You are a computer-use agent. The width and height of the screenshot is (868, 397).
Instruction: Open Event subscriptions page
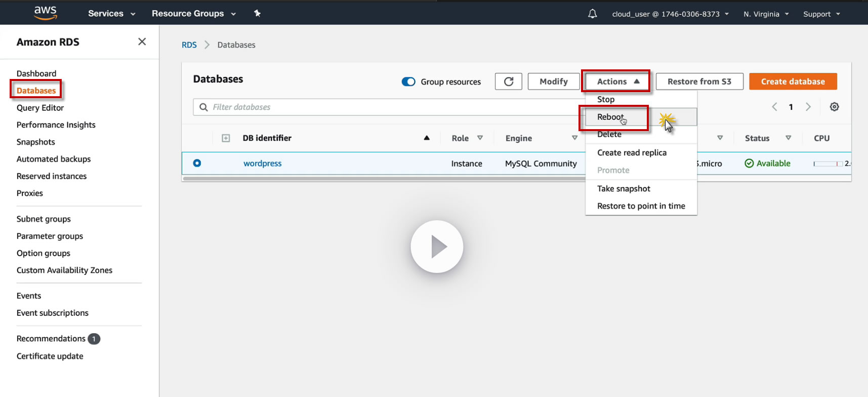(53, 313)
